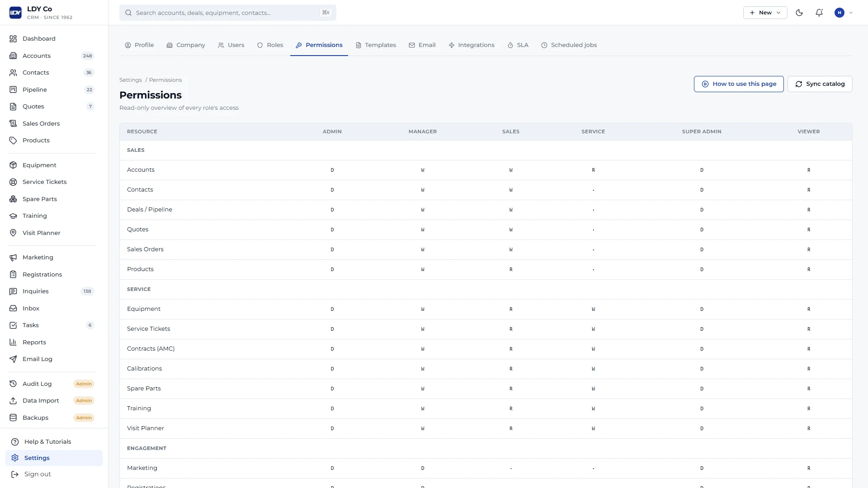This screenshot has width=868, height=488.
Task: Click the Deals / Pipeline row label
Action: pyautogui.click(x=150, y=210)
